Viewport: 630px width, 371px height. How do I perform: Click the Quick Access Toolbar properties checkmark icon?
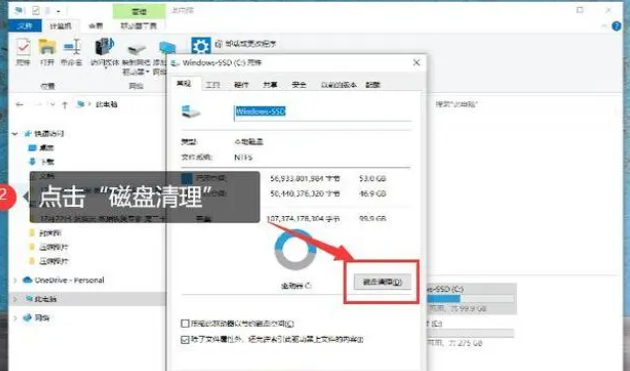(x=35, y=10)
